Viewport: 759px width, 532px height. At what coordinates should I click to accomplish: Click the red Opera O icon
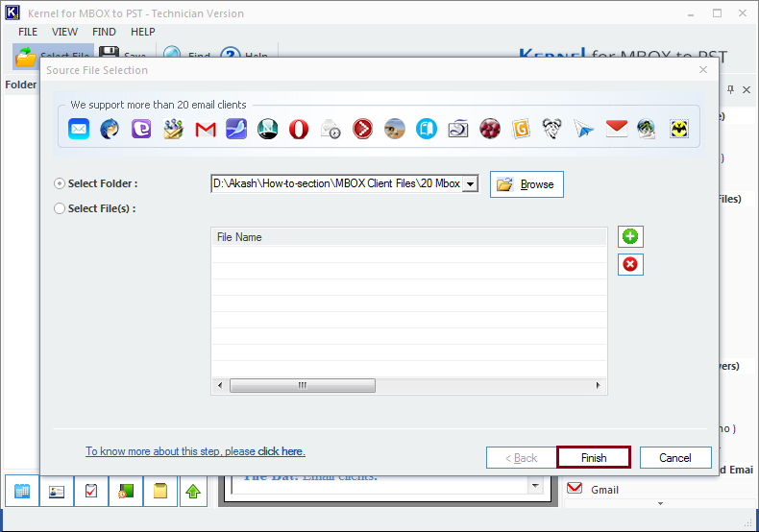point(299,129)
